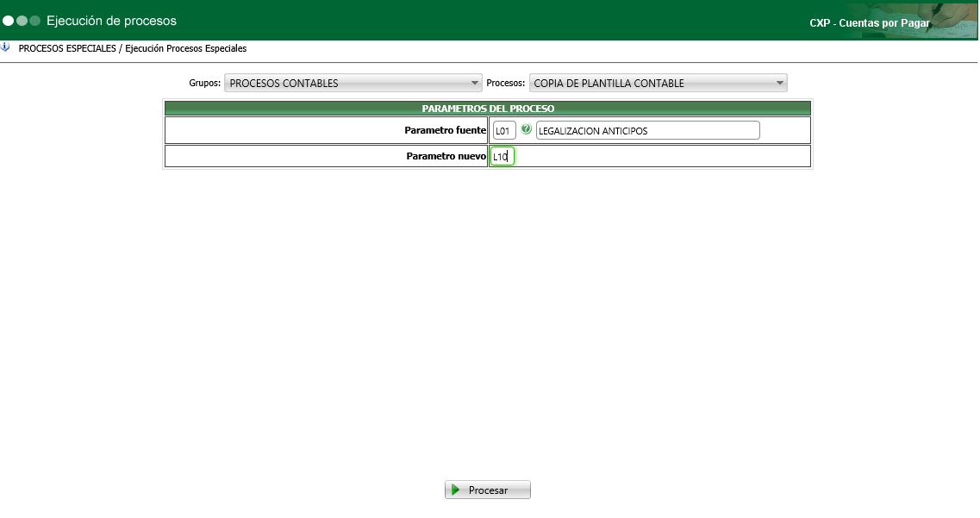
Task: Click the Parametro nuevo field L10
Action: click(502, 156)
